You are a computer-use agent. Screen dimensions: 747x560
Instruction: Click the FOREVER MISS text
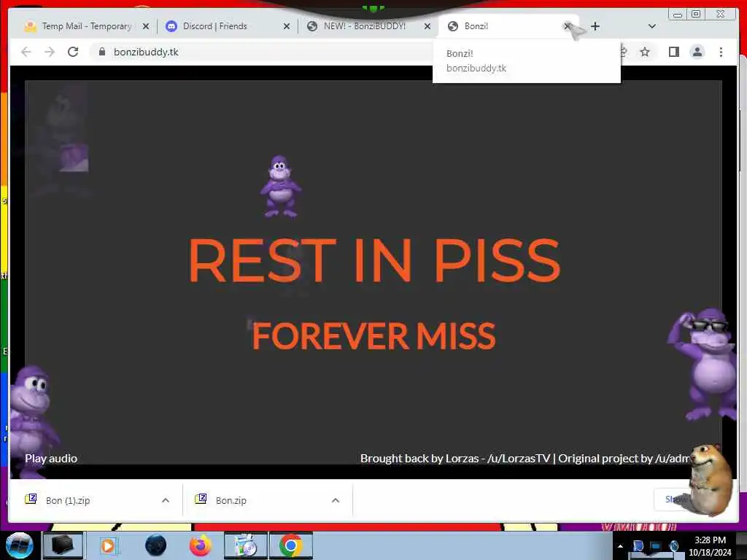click(374, 336)
